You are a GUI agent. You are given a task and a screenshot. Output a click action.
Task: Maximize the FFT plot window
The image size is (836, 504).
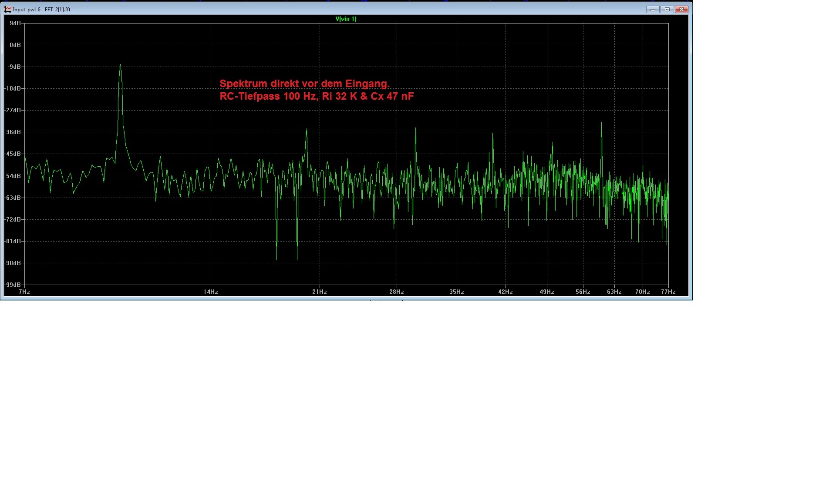[667, 9]
